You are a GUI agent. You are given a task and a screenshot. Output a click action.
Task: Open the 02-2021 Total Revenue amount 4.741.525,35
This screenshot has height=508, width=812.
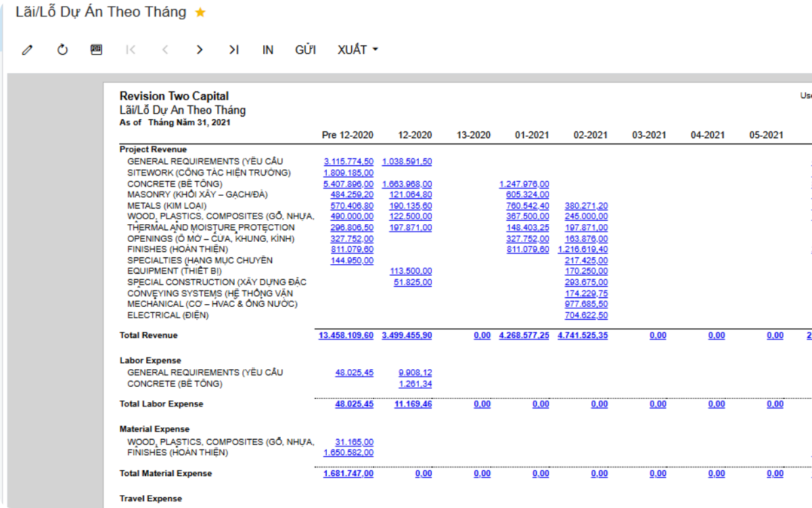pyautogui.click(x=583, y=335)
